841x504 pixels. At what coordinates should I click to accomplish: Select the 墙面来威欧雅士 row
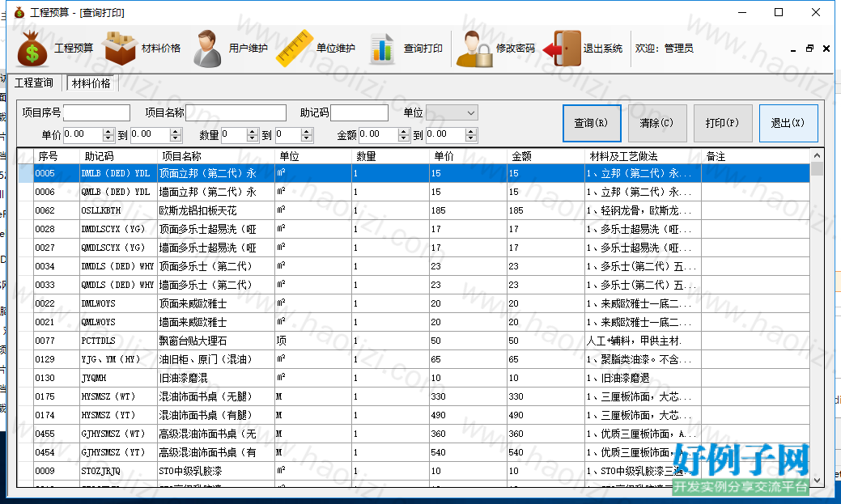[414, 322]
